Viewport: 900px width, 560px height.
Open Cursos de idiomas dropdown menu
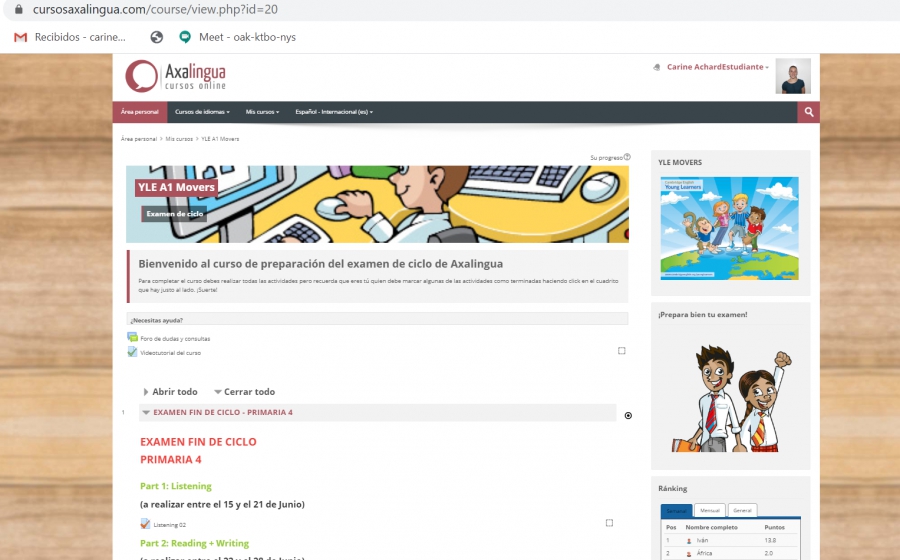(202, 112)
